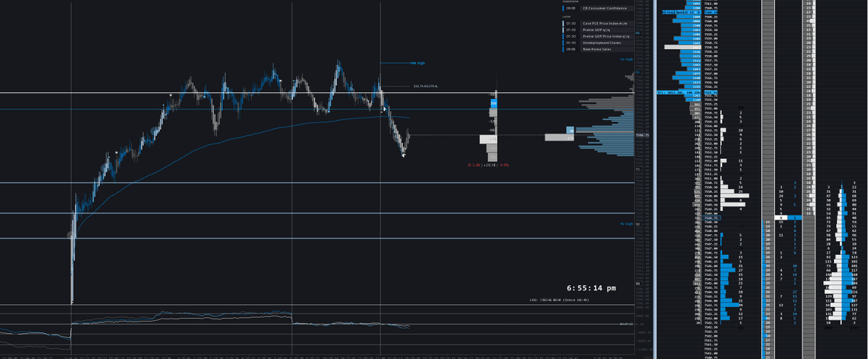Click the LEG: ZIGZAG BEAR status text

pos(559,300)
